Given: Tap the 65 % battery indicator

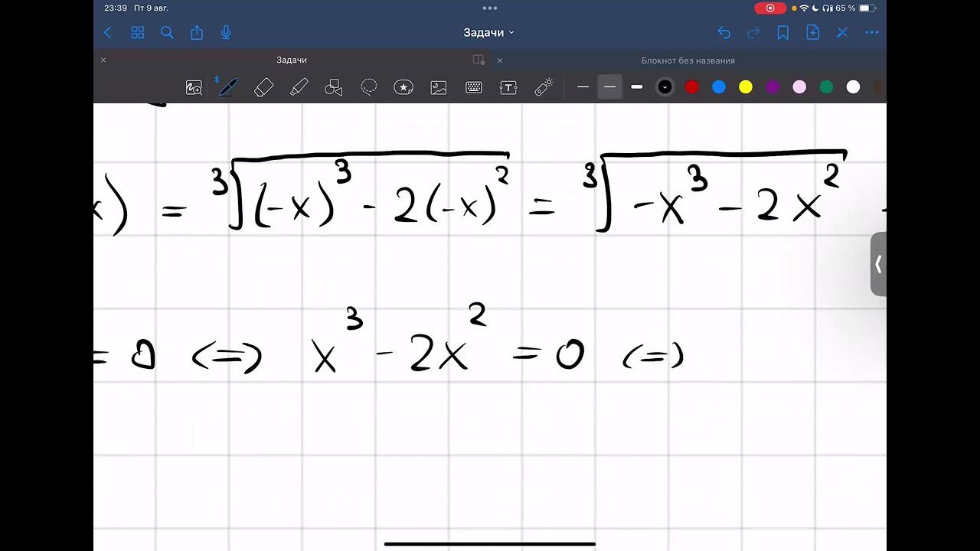Looking at the screenshot, I should [x=854, y=8].
